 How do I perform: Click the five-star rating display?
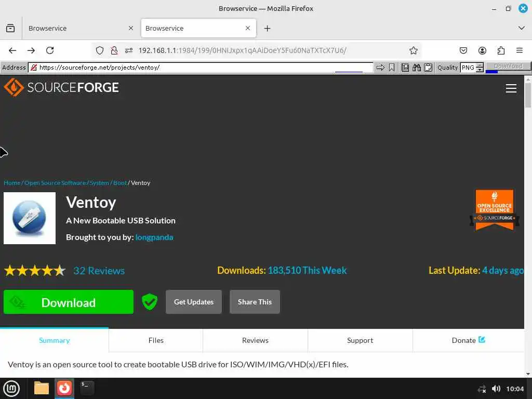pos(35,271)
